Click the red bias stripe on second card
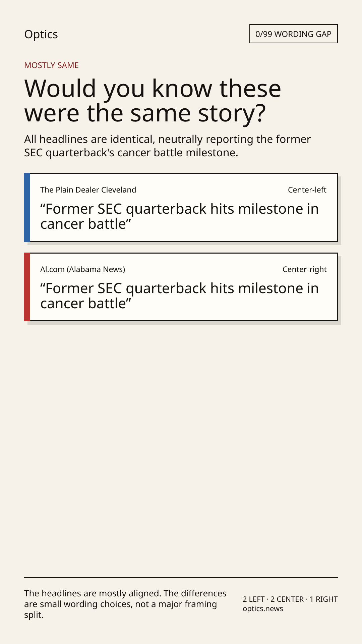Screen dimensions: 362x644 tap(27, 287)
